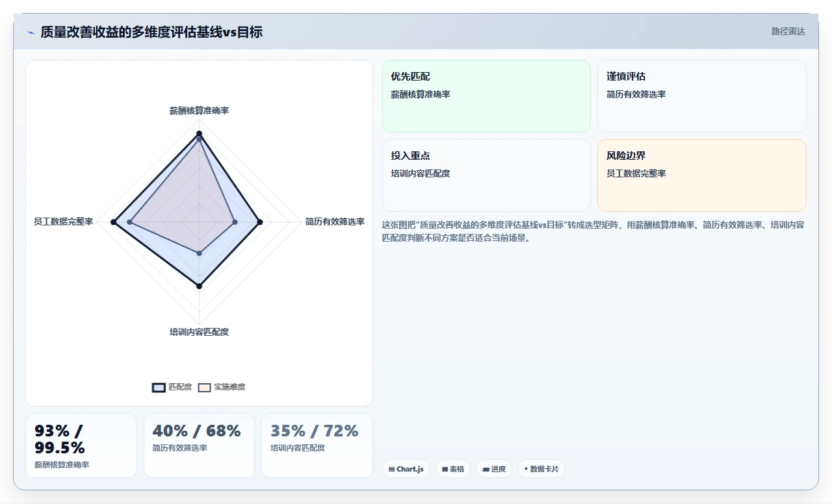This screenshot has height=504, width=832.
Task: Click 简历有效筛选率 text in 谨慎评估 card
Action: tap(636, 94)
